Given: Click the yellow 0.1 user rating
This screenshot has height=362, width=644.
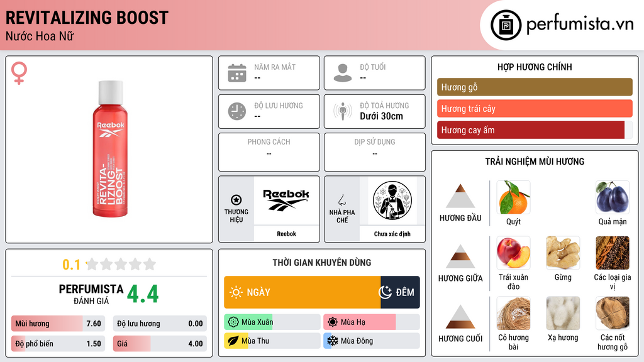Looking at the screenshot, I should tap(72, 265).
